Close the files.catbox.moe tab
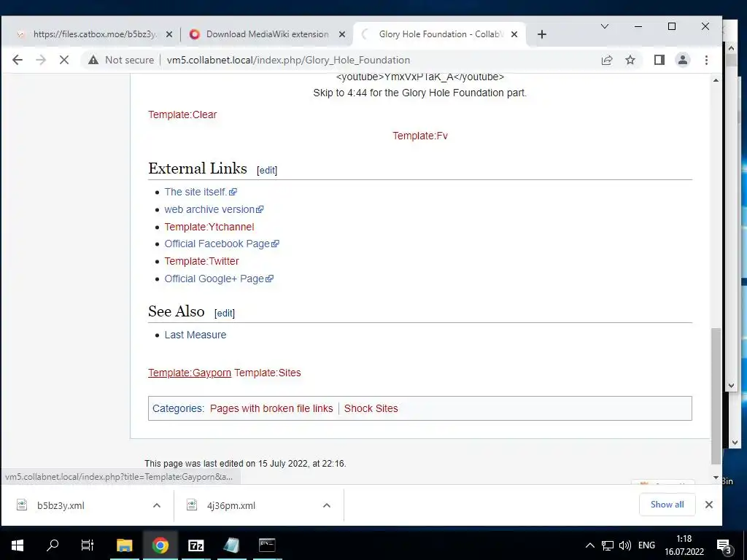 tap(169, 34)
